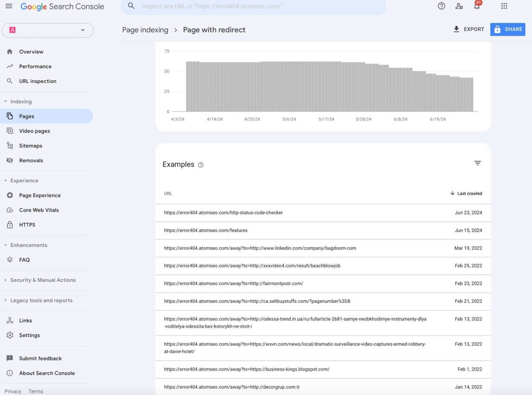
Task: Click the Examples help info icon
Action: [x=200, y=165]
